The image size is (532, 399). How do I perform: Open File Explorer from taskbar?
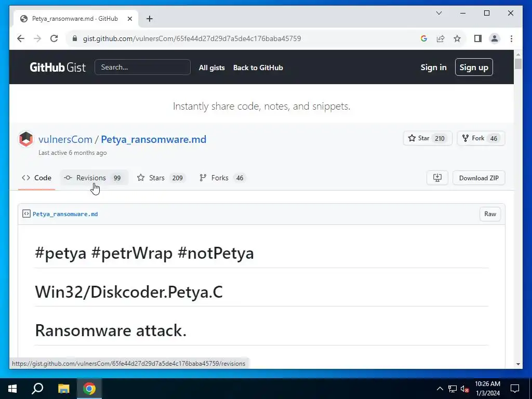(63, 389)
